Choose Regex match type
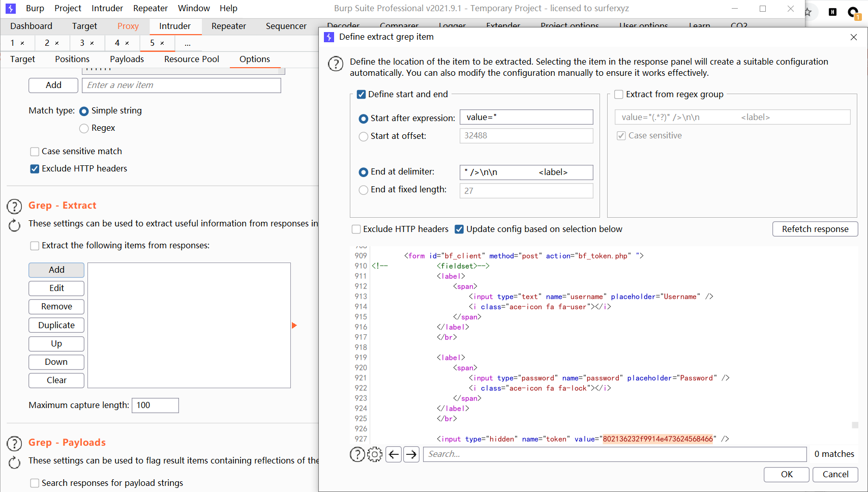 coord(84,128)
